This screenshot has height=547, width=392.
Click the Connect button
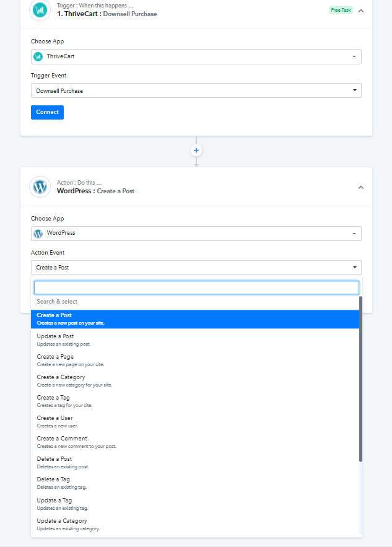click(x=48, y=112)
